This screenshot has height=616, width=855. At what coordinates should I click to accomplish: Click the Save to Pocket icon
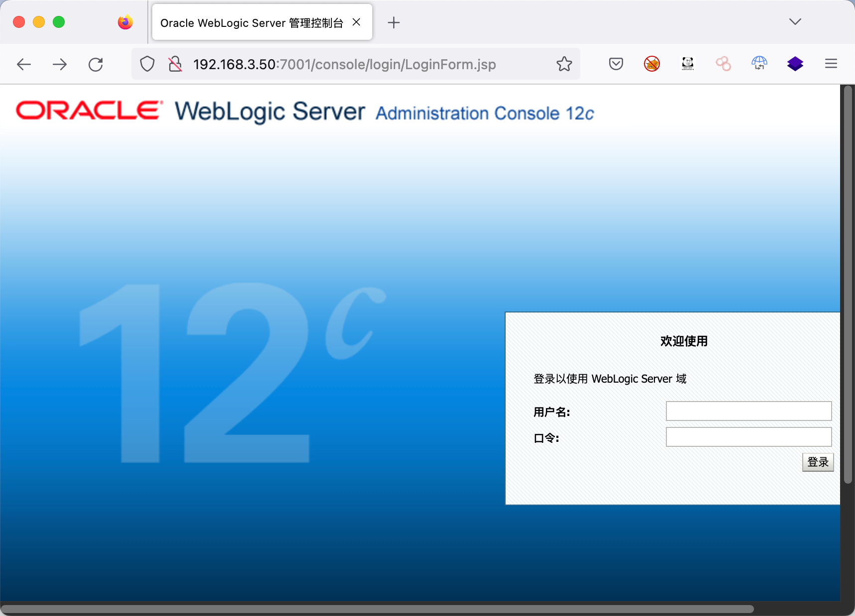tap(616, 64)
